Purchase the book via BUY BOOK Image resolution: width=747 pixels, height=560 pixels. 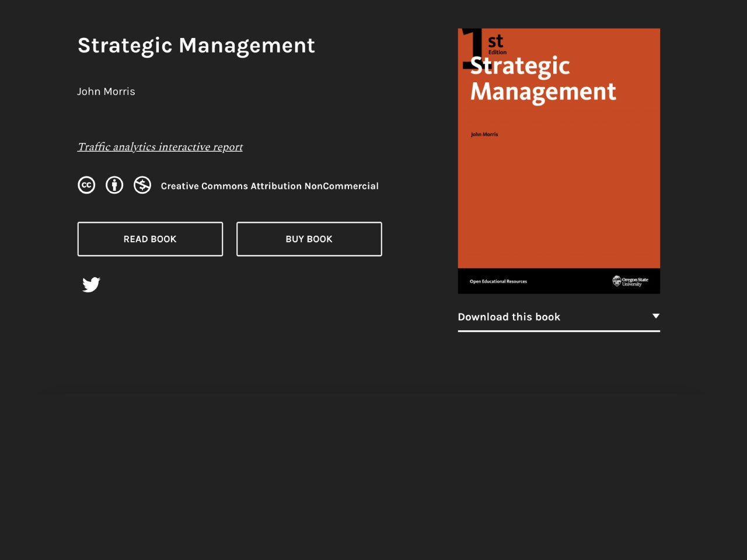click(309, 239)
